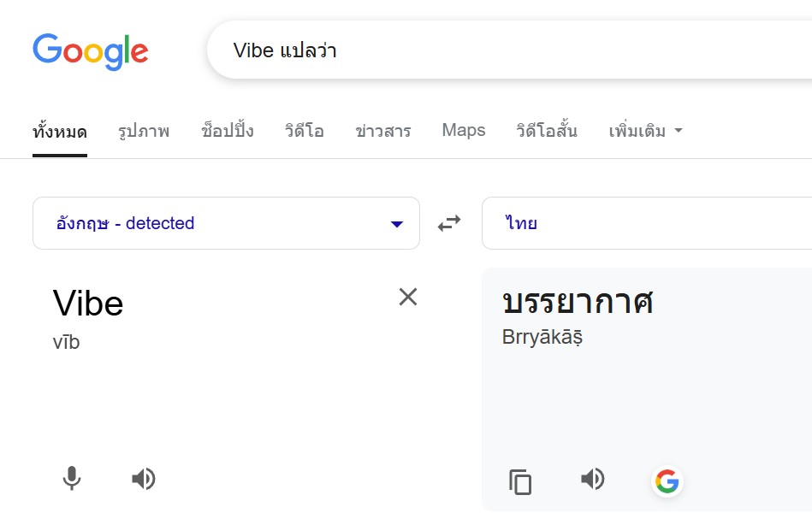The image size is (812, 513).
Task: Search translation with Google icon
Action: point(667,481)
